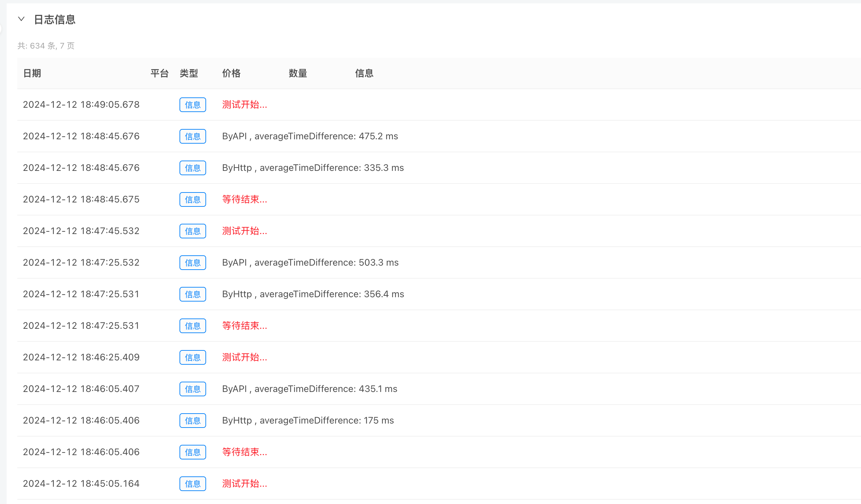
Task: Click the 日期 column header
Action: pyautogui.click(x=32, y=73)
